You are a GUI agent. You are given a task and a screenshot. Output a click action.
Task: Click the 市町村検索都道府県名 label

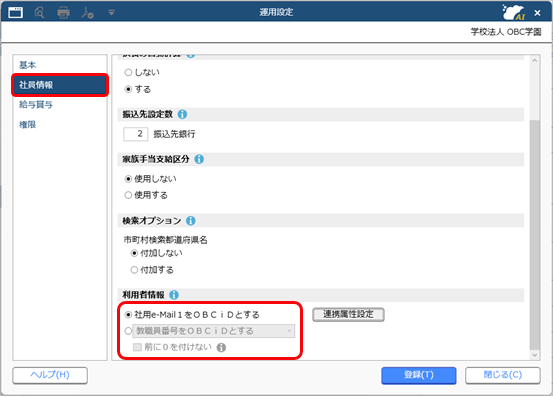tap(165, 240)
